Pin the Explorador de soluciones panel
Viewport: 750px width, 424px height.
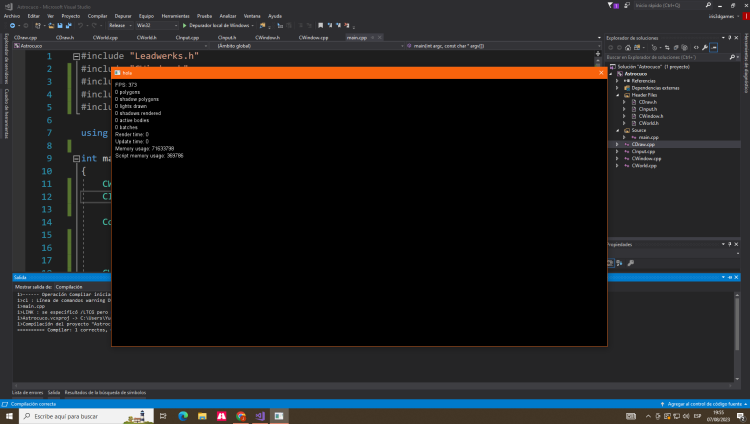tap(729, 38)
